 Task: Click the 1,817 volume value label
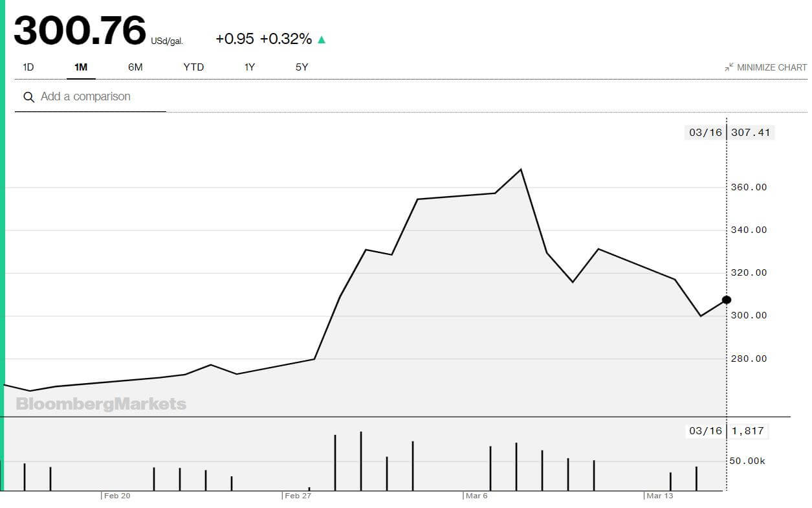[x=748, y=431]
